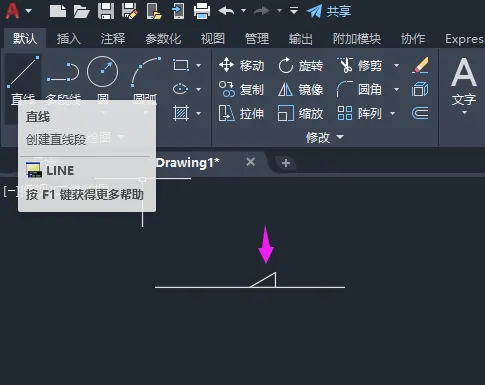
Task: Select the erase tool icon
Action: (420, 65)
